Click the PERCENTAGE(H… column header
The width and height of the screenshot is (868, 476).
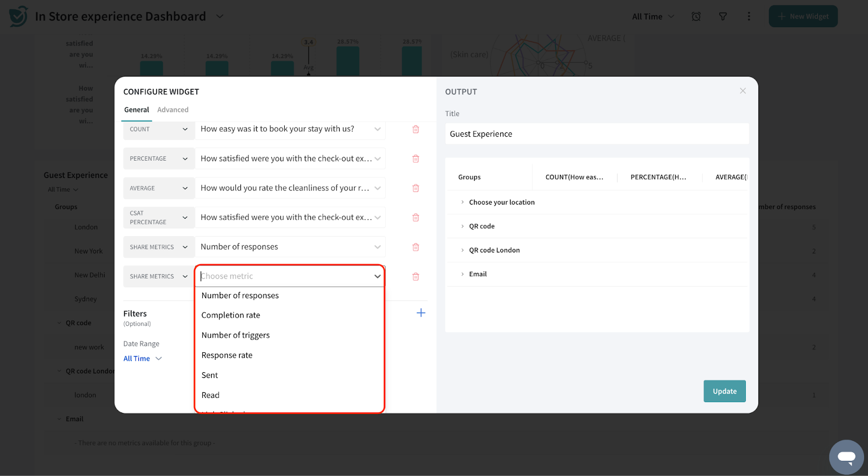[659, 177]
